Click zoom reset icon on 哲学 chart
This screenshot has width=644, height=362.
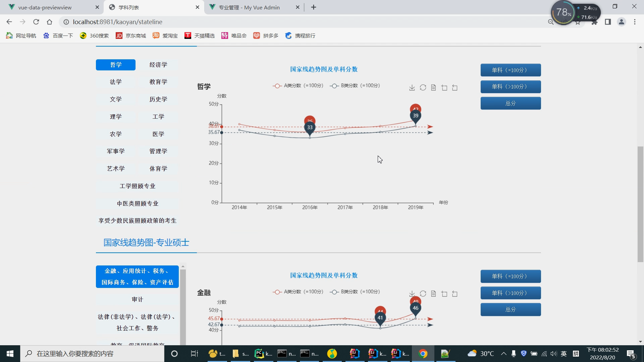455,87
